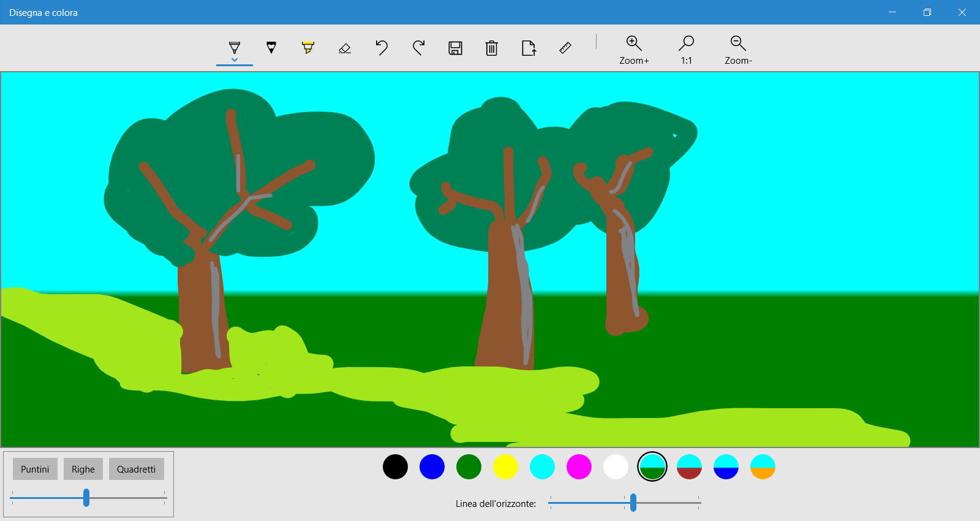Select the pencil drawing tool
This screenshot has width=980, height=521.
pyautogui.click(x=271, y=48)
